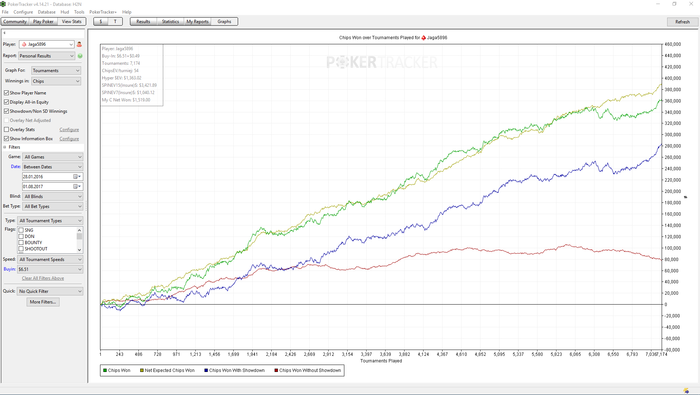The width and height of the screenshot is (700, 395).
Task: Switch to the My Reports tab
Action: tap(197, 21)
